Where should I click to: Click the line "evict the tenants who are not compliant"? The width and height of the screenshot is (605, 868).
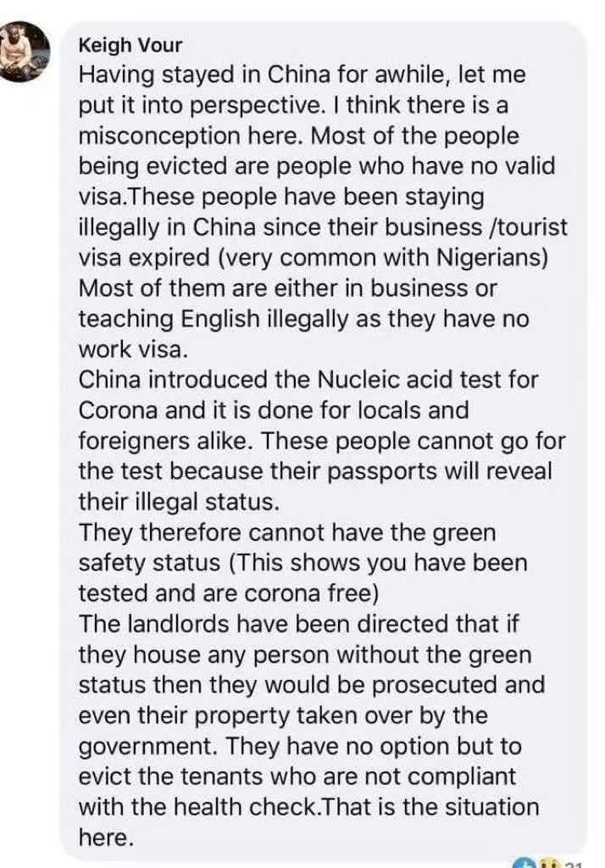point(297,776)
